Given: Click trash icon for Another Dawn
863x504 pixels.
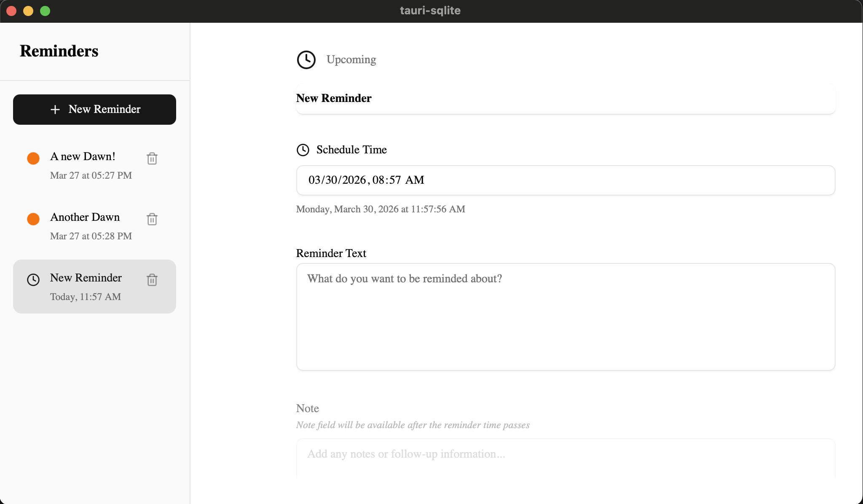Looking at the screenshot, I should tap(152, 219).
